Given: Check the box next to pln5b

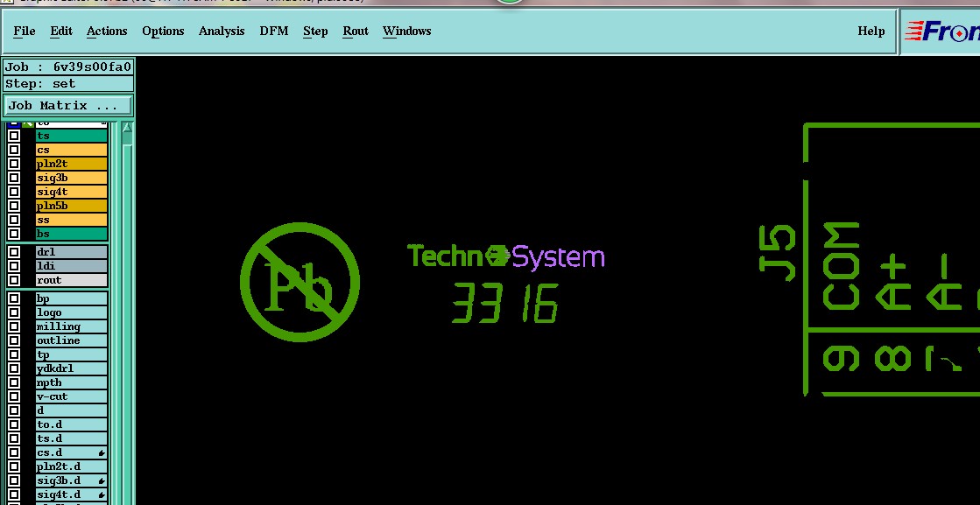Looking at the screenshot, I should (x=14, y=206).
